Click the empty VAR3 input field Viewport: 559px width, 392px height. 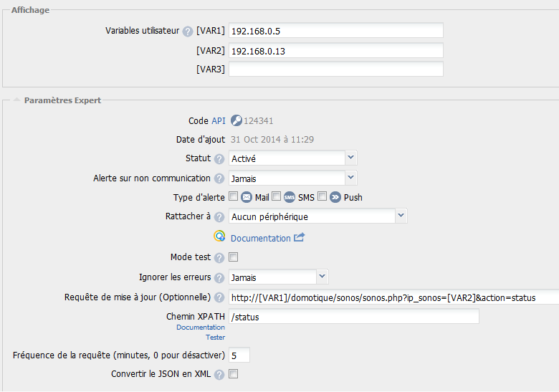(x=335, y=69)
